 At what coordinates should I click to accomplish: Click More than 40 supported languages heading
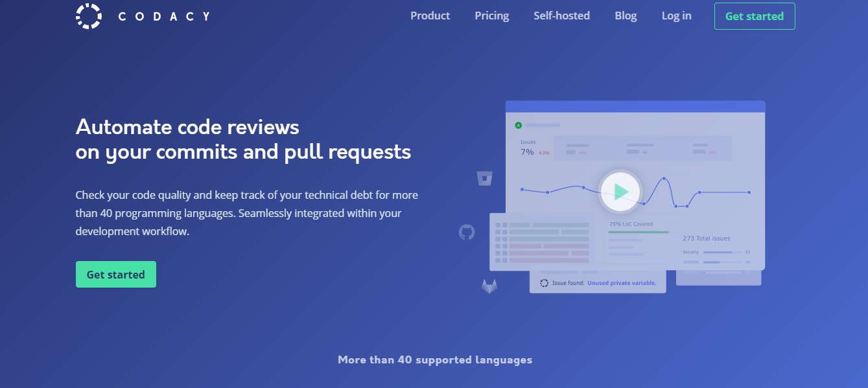tap(435, 359)
